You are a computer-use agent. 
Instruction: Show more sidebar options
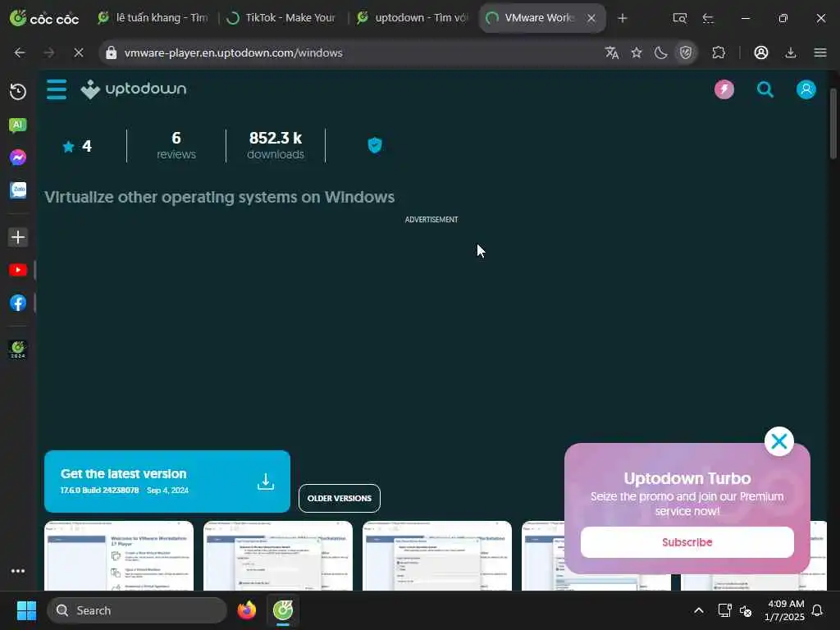pos(18,571)
